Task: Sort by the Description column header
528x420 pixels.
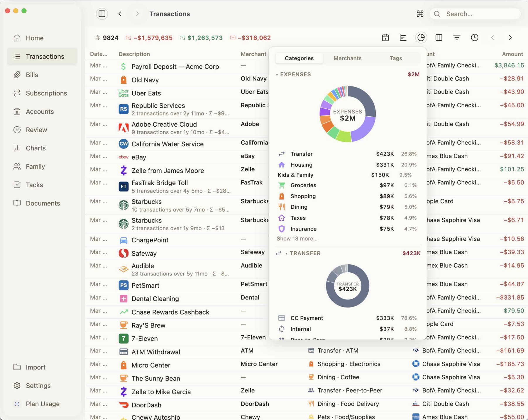Action: pyautogui.click(x=134, y=54)
